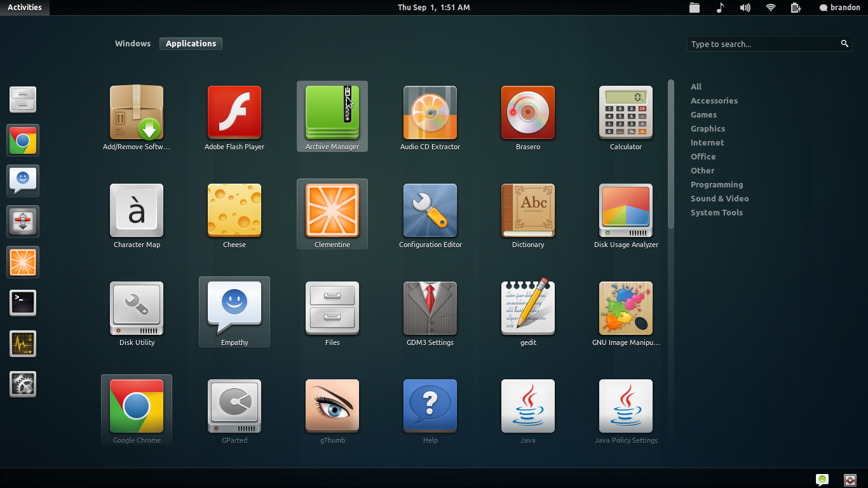Filter by Office category
Image resolution: width=868 pixels, height=488 pixels.
703,156
